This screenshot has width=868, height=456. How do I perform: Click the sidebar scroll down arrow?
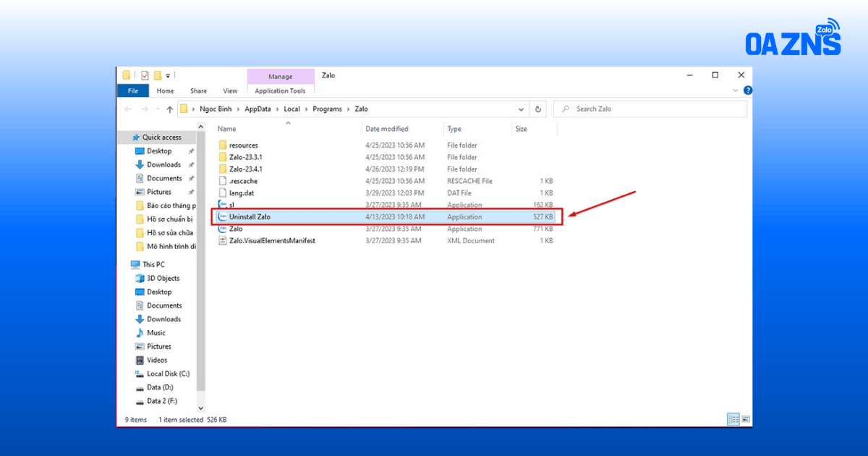click(x=201, y=408)
